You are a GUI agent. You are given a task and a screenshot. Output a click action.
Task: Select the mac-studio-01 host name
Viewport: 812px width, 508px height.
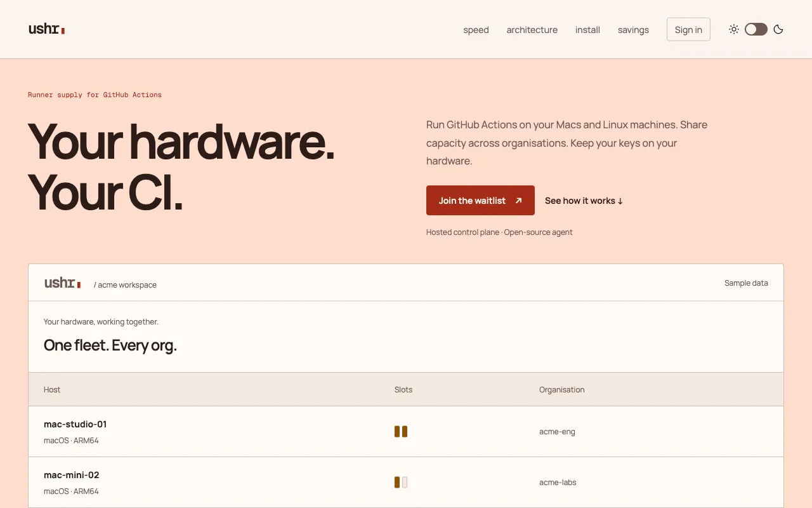[75, 424]
